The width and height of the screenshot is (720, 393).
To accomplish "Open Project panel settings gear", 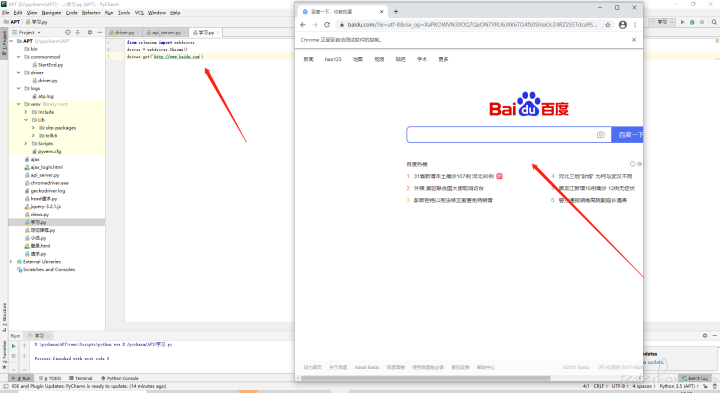I will (x=90, y=32).
